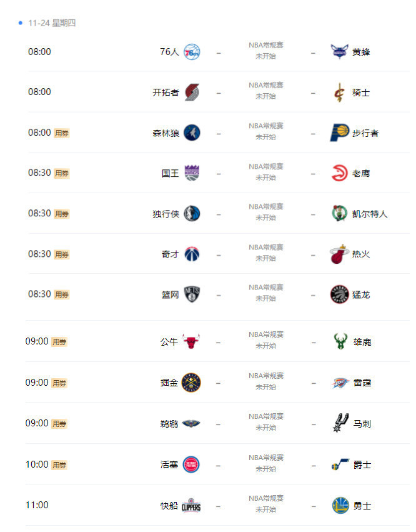
Task: Click the Timberwolves team logo
Action: pos(192,133)
